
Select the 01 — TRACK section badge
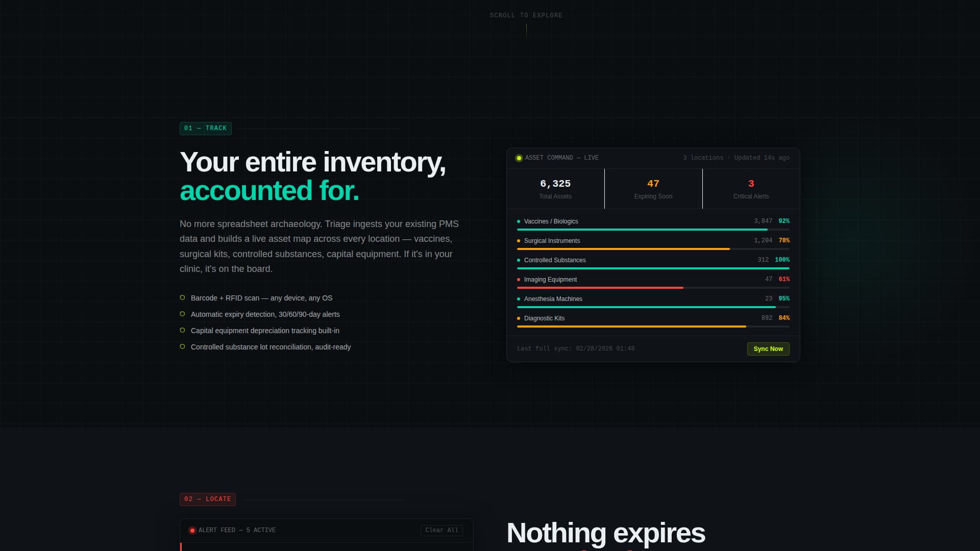click(x=205, y=128)
